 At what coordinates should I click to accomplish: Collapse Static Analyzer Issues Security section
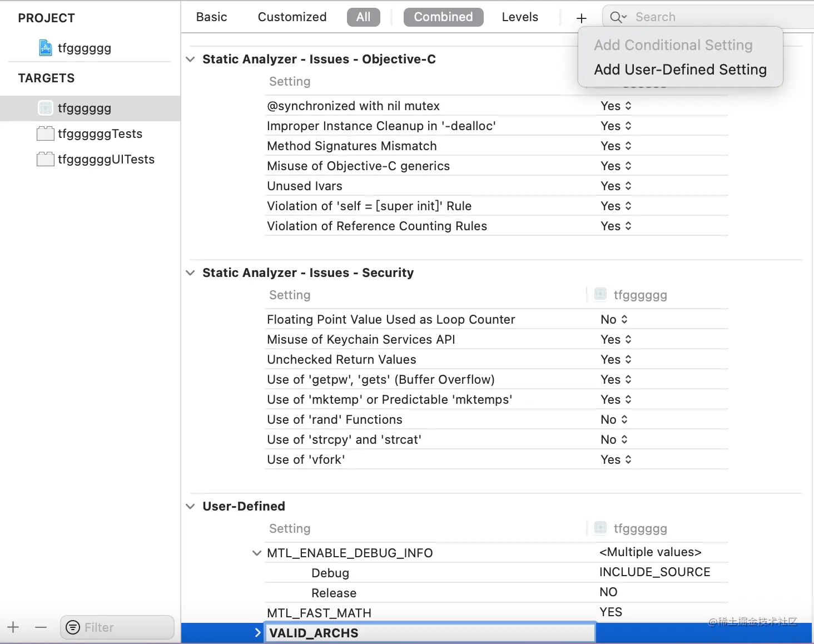click(191, 273)
